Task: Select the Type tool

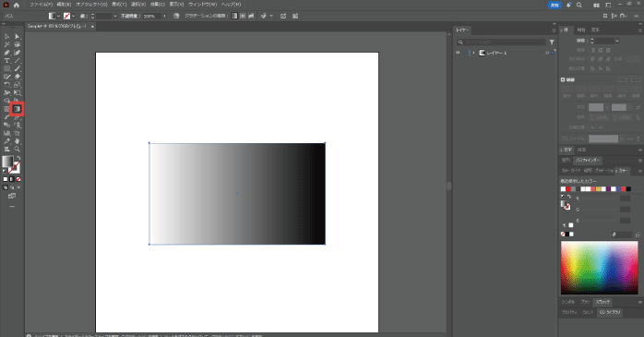Action: tap(7, 61)
